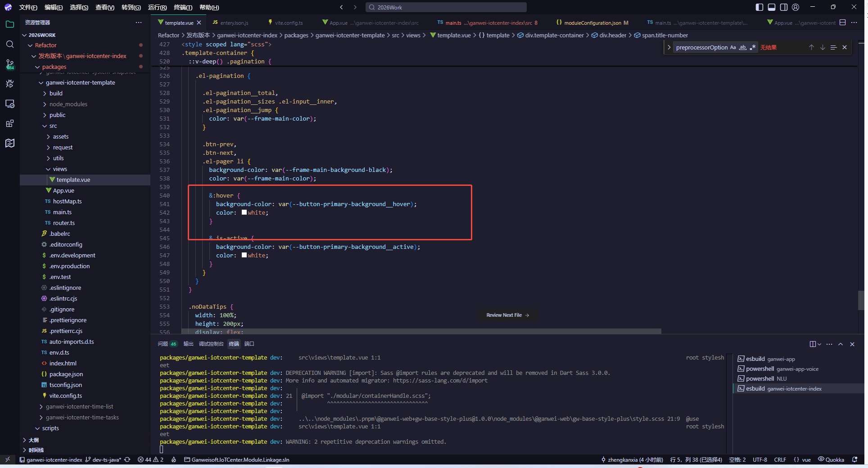Go to next match arrow in find widget
Screen dimensions: 868x468
(x=823, y=47)
